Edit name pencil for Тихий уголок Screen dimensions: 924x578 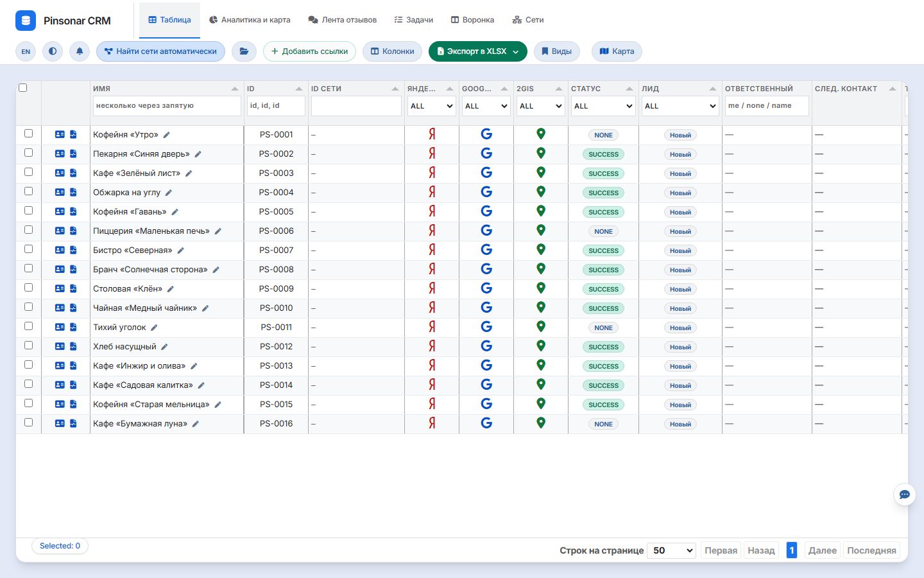point(154,328)
